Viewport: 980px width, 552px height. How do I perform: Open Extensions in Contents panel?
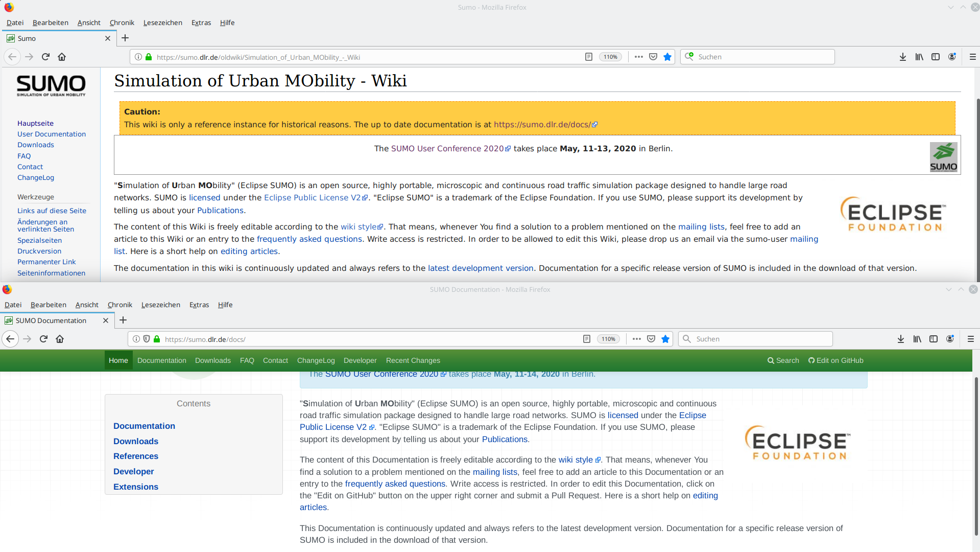click(136, 487)
